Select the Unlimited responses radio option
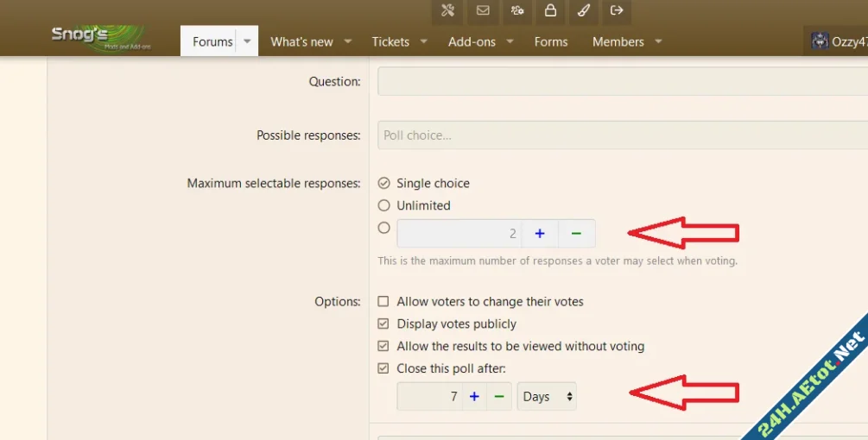Screen dimensions: 868x440 (384, 205)
